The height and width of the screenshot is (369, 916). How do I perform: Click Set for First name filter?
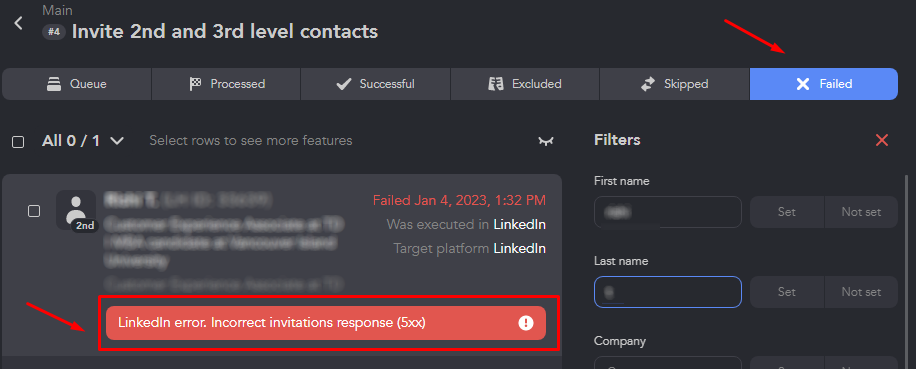pos(787,212)
